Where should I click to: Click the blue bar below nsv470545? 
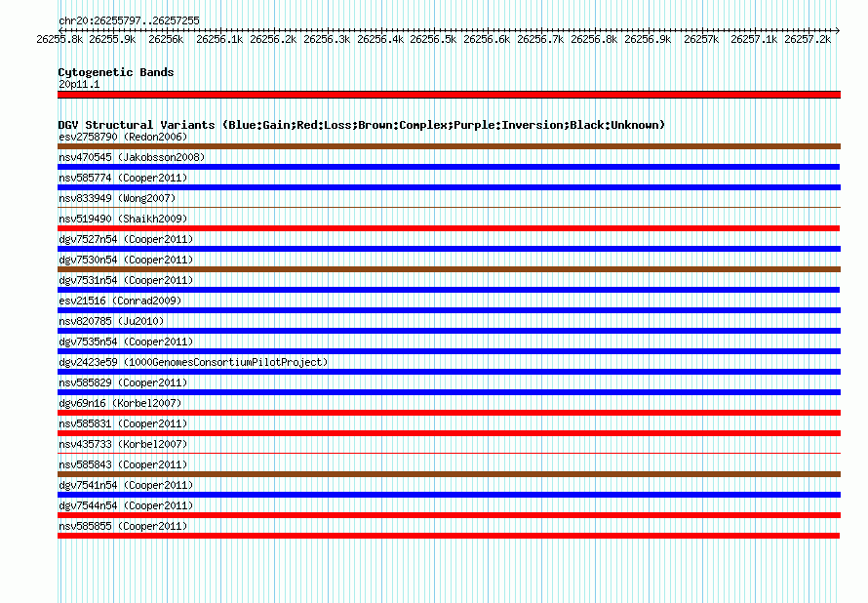pyautogui.click(x=449, y=167)
